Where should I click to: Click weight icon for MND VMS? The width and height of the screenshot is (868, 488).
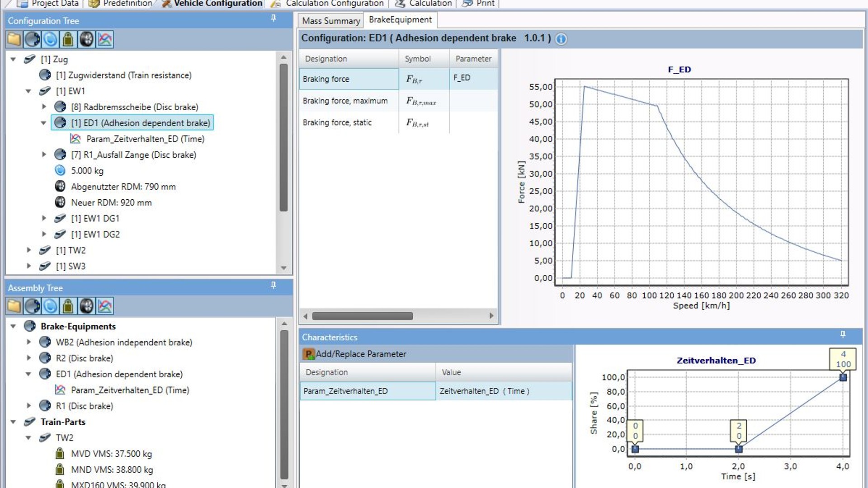click(x=60, y=469)
